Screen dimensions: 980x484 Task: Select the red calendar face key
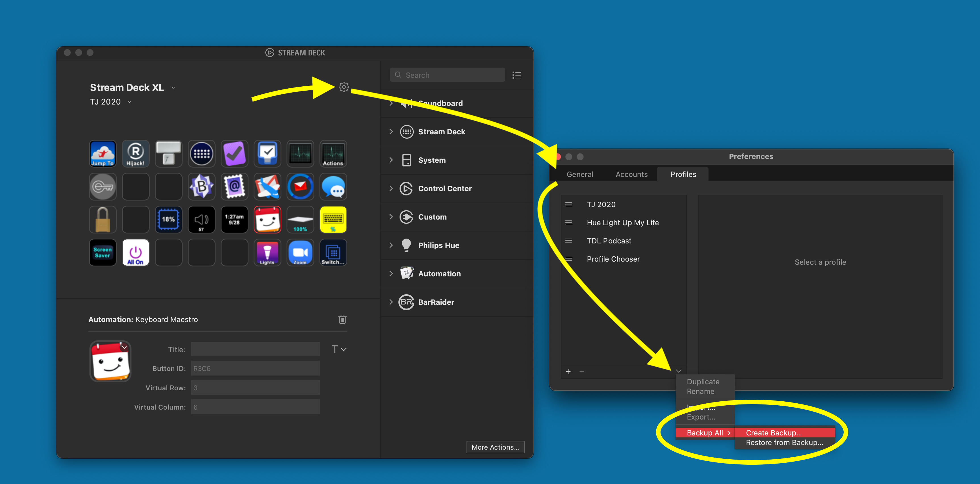pos(268,220)
